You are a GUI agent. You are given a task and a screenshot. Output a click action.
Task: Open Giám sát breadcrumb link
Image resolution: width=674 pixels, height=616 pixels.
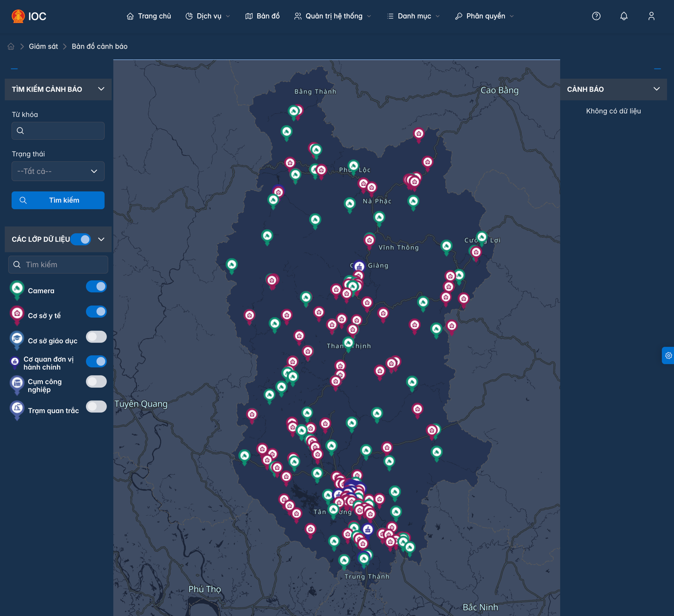click(43, 46)
